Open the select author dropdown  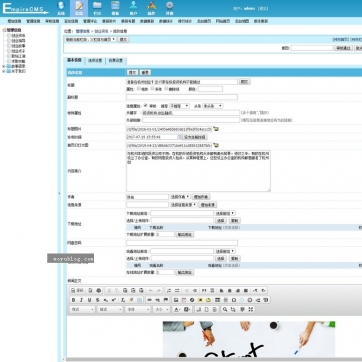[180, 197]
